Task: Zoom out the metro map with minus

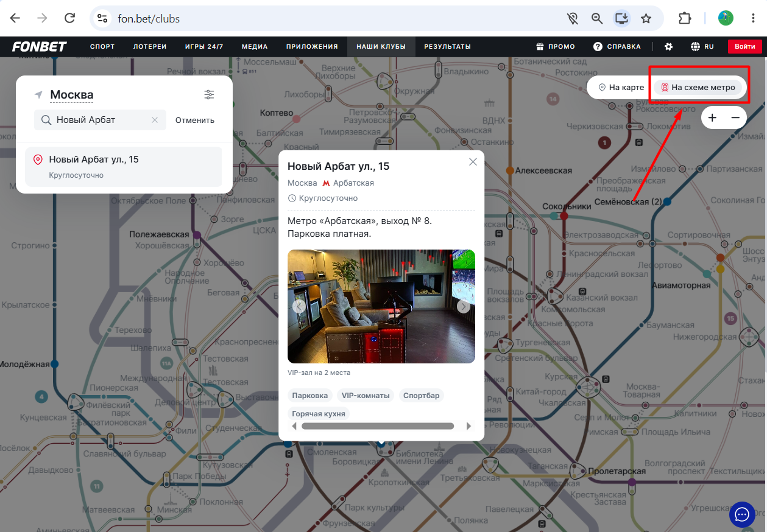Action: pos(735,117)
